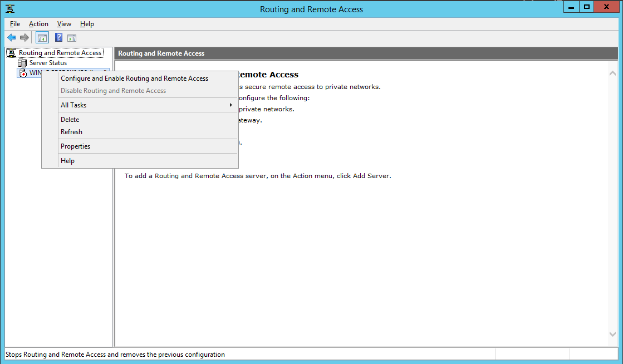
Task: Select Routing and Remote Access root tree item
Action: (60, 53)
